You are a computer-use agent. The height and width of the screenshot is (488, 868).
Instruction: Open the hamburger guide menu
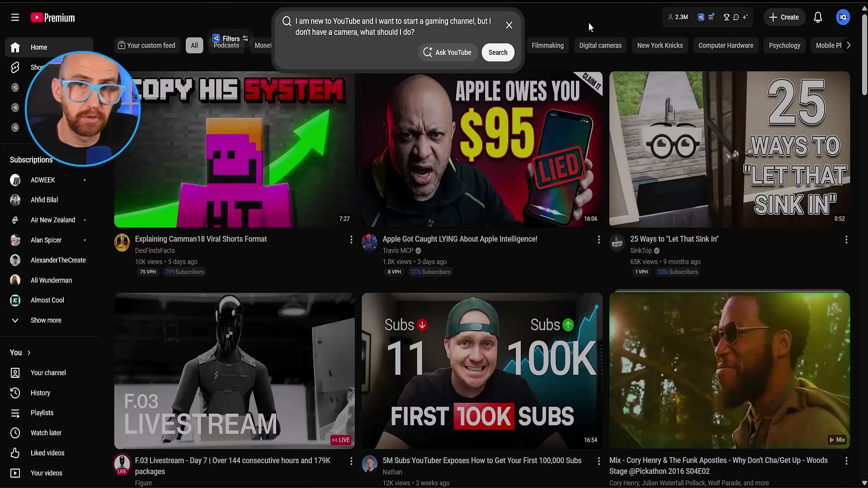[x=15, y=17]
